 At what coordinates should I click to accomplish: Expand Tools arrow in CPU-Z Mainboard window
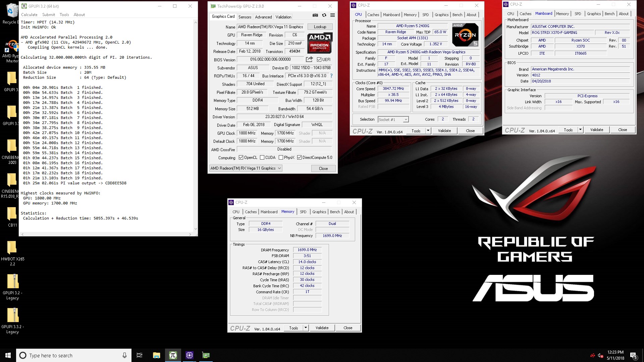click(x=580, y=130)
